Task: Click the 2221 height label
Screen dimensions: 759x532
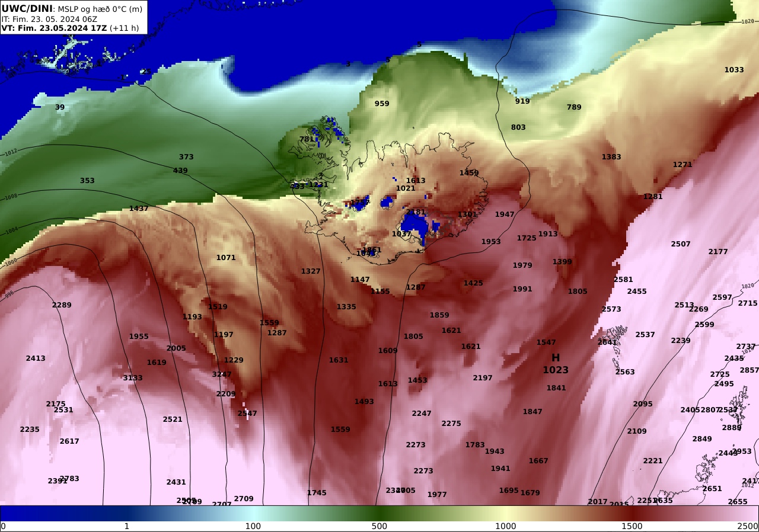Action: 653,461
